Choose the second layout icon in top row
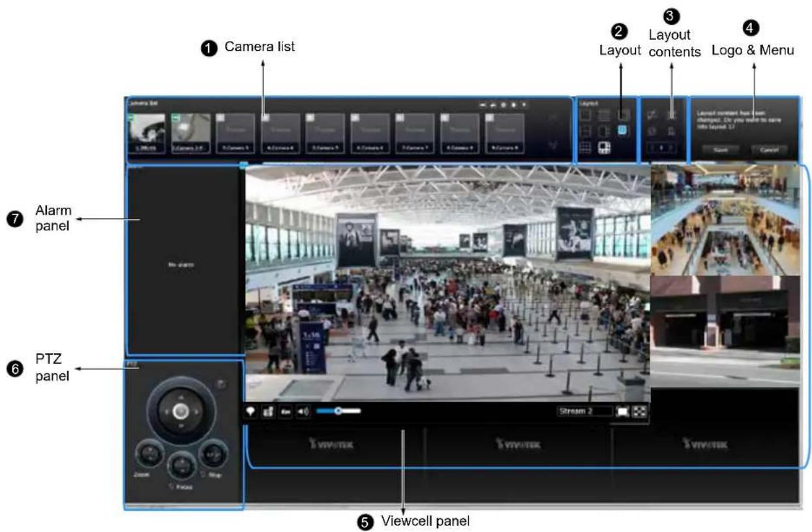This screenshot has height=532, width=812. [604, 115]
